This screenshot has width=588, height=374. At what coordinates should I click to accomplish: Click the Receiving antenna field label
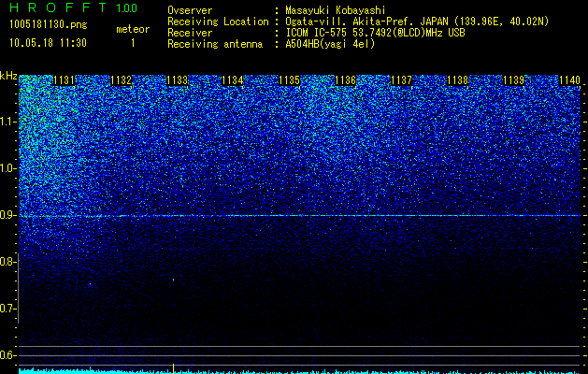click(x=215, y=44)
